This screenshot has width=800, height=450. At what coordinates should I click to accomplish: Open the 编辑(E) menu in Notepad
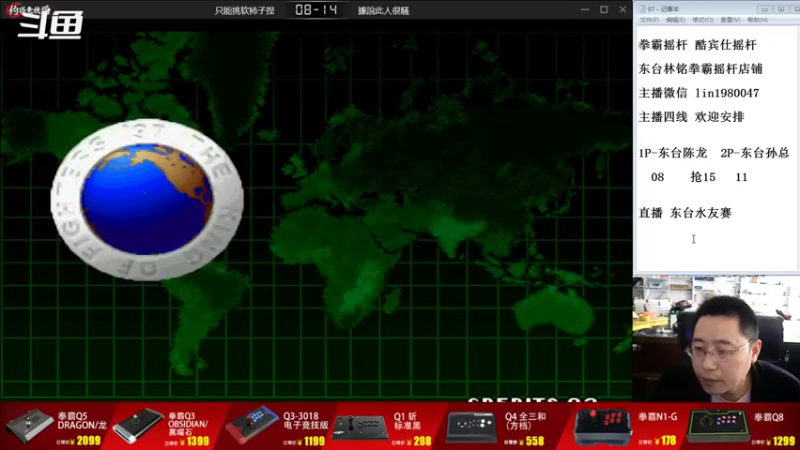click(x=675, y=20)
